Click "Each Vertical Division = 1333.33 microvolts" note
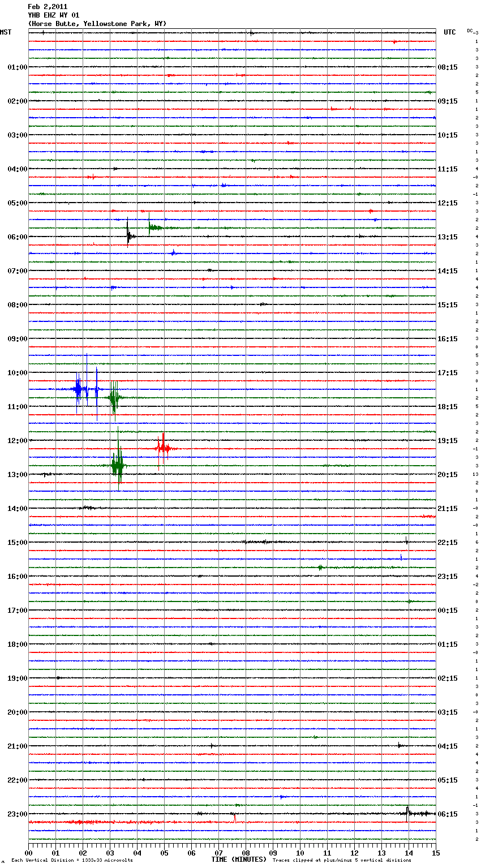The width and height of the screenshot is (481, 868). 72,861
